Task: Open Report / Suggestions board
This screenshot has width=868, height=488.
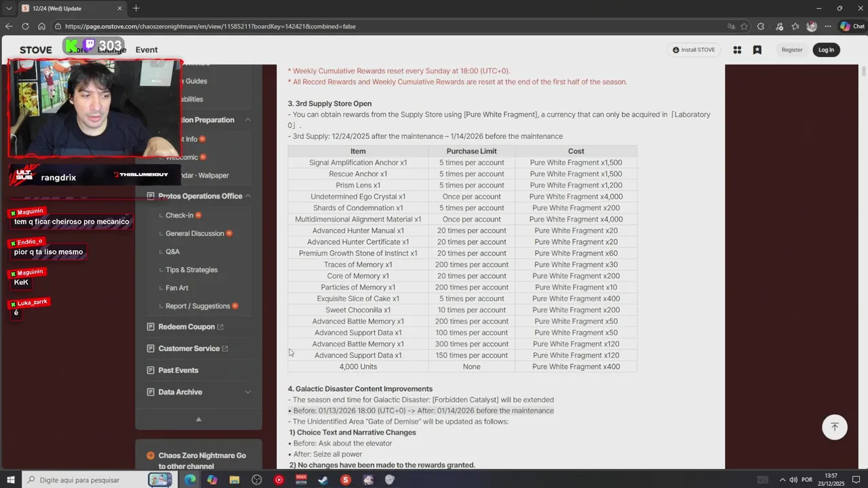Action: coord(197,306)
